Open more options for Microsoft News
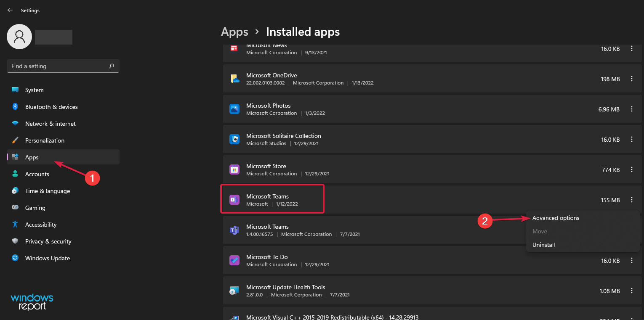This screenshot has height=320, width=644. tap(632, 49)
